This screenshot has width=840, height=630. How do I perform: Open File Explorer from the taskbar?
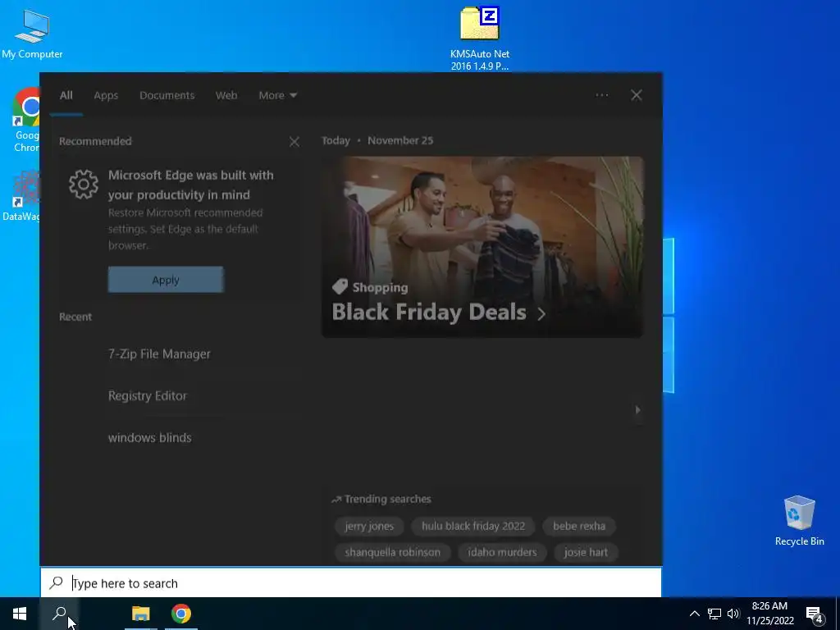[x=141, y=614]
